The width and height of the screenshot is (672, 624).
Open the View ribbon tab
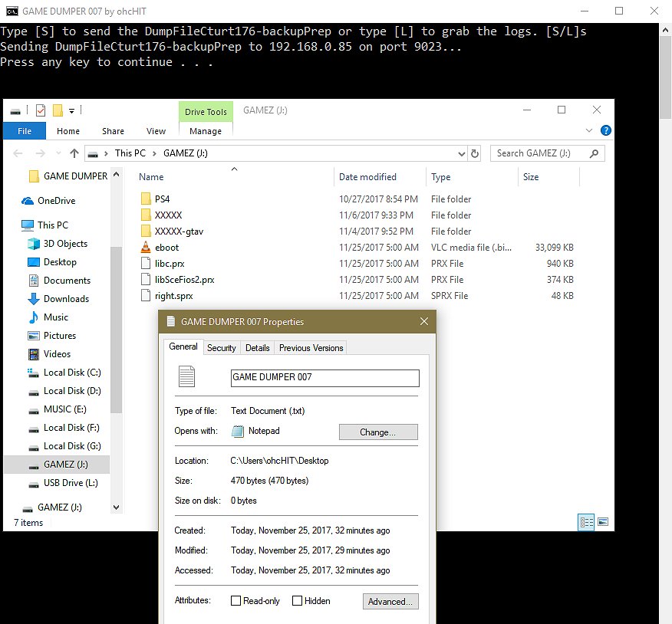(x=156, y=131)
